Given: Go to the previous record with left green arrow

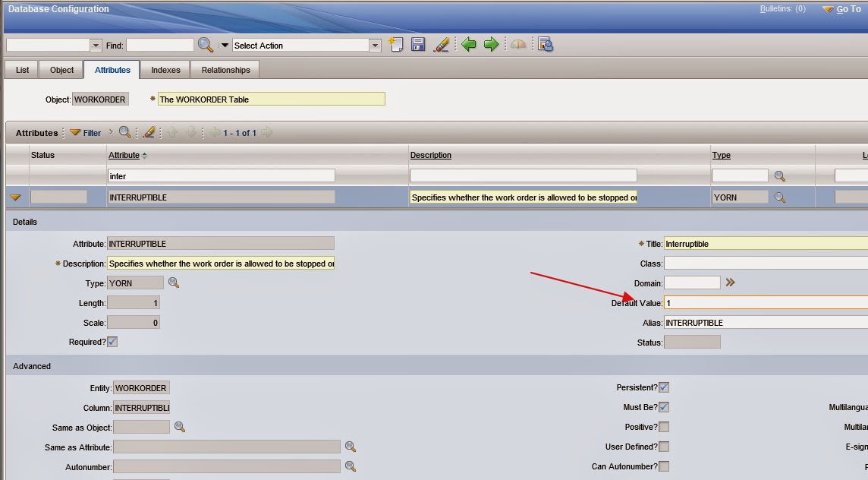Looking at the screenshot, I should (x=468, y=44).
